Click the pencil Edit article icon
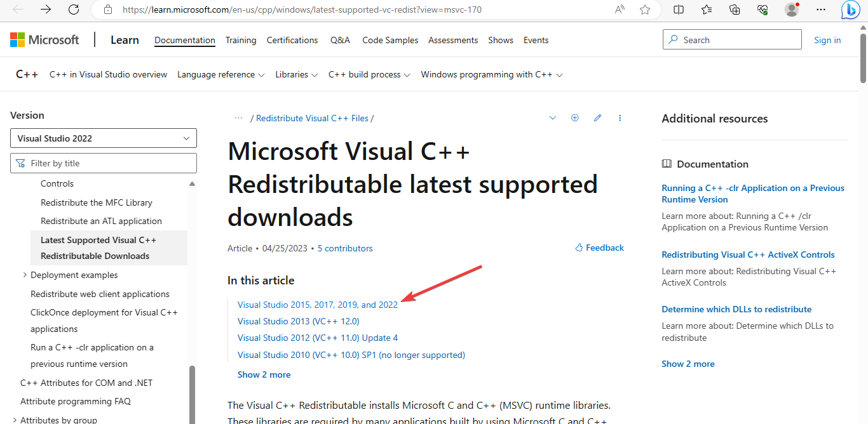The height and width of the screenshot is (424, 868). pos(597,118)
